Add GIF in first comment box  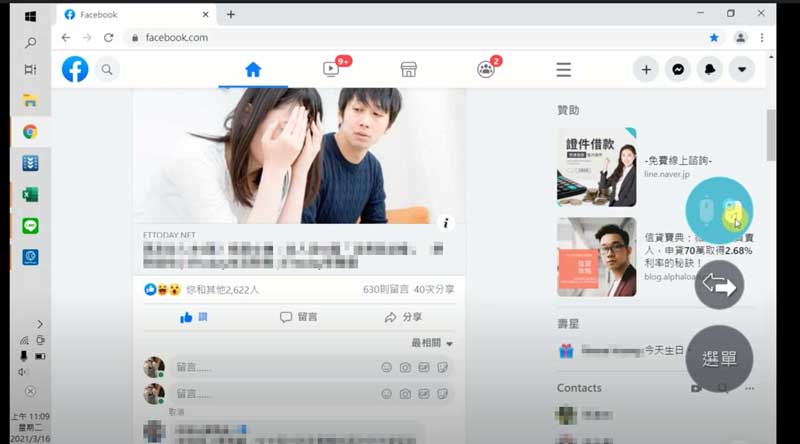point(424,367)
